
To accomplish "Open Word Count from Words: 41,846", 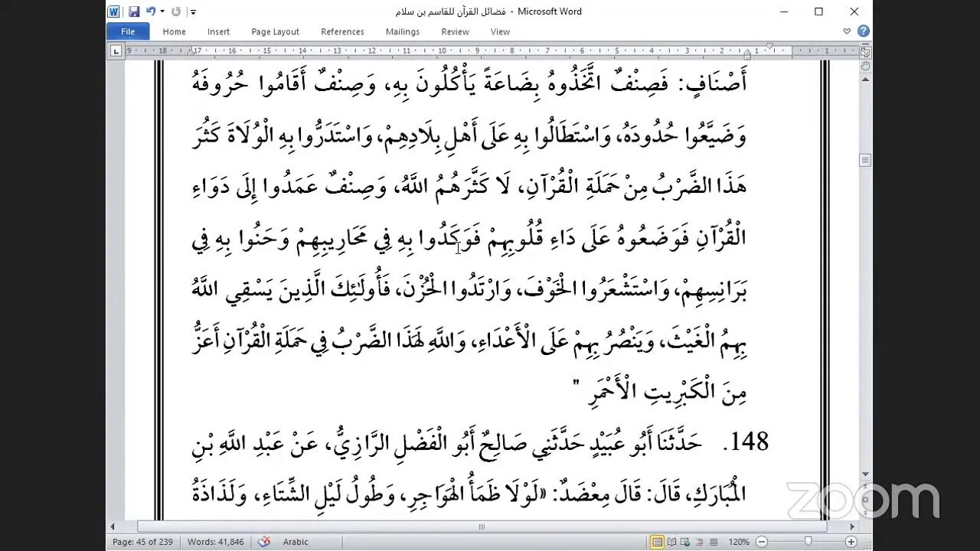I will point(216,542).
